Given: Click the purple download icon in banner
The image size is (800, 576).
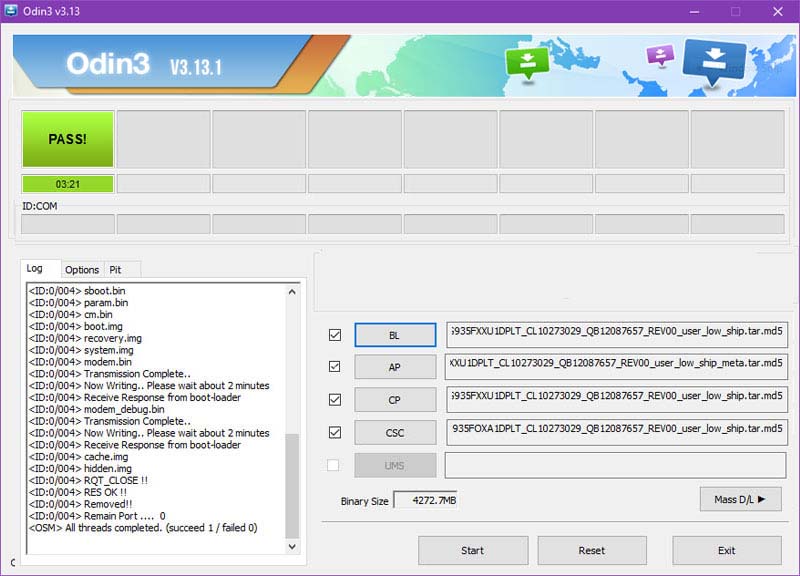Looking at the screenshot, I should coord(660,56).
